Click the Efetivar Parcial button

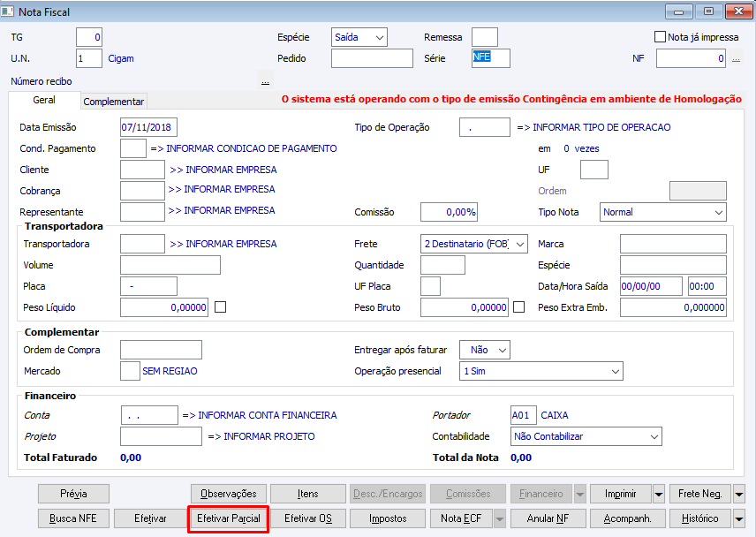point(229,518)
